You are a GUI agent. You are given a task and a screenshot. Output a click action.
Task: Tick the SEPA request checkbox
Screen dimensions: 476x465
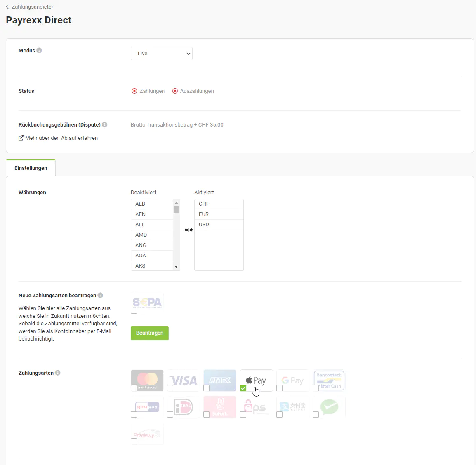(134, 311)
